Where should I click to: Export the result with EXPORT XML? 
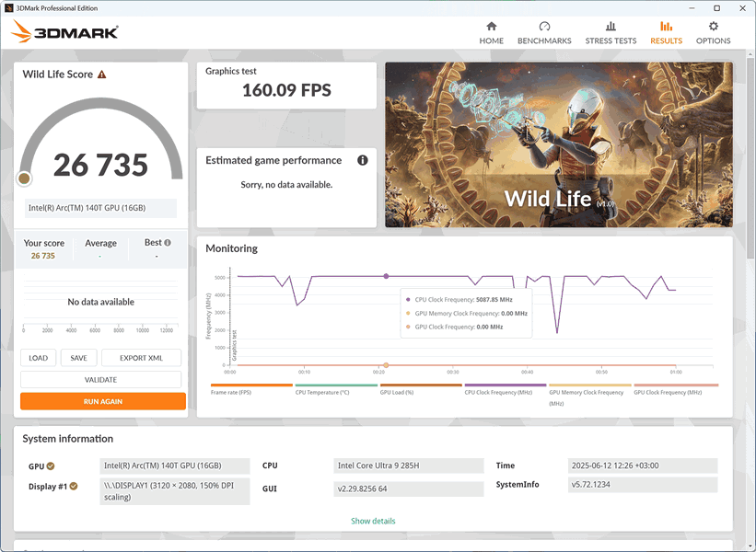[141, 358]
